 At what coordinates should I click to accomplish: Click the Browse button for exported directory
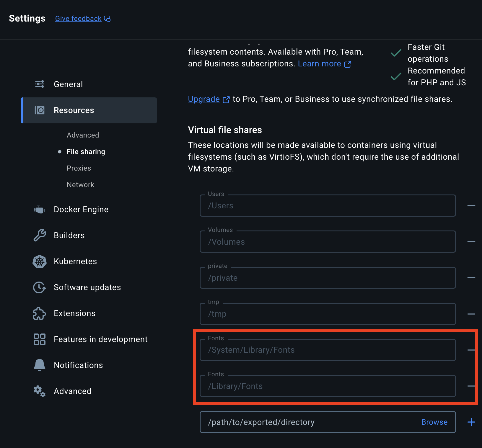pos(434,422)
